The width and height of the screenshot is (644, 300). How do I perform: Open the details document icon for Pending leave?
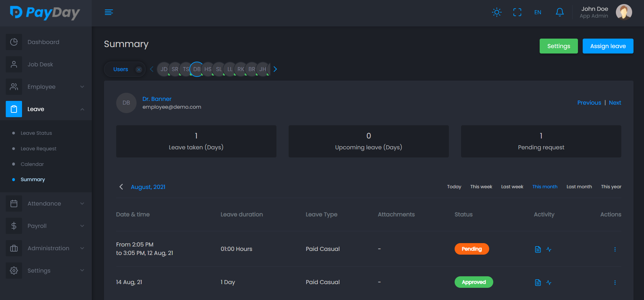538,250
